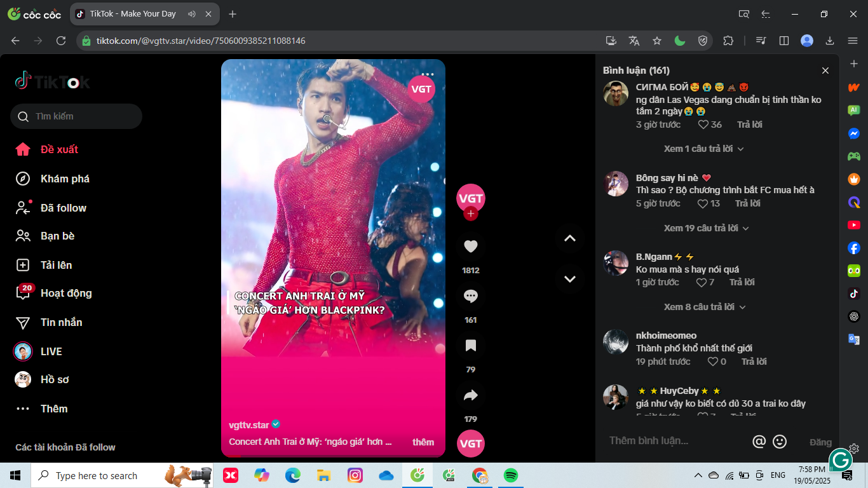
Task: Open the video's three-dots options menu
Action: pos(428,74)
